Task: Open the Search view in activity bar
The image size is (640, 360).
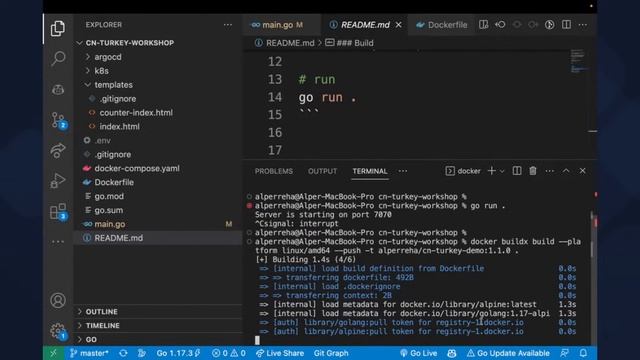Action: pyautogui.click(x=58, y=58)
